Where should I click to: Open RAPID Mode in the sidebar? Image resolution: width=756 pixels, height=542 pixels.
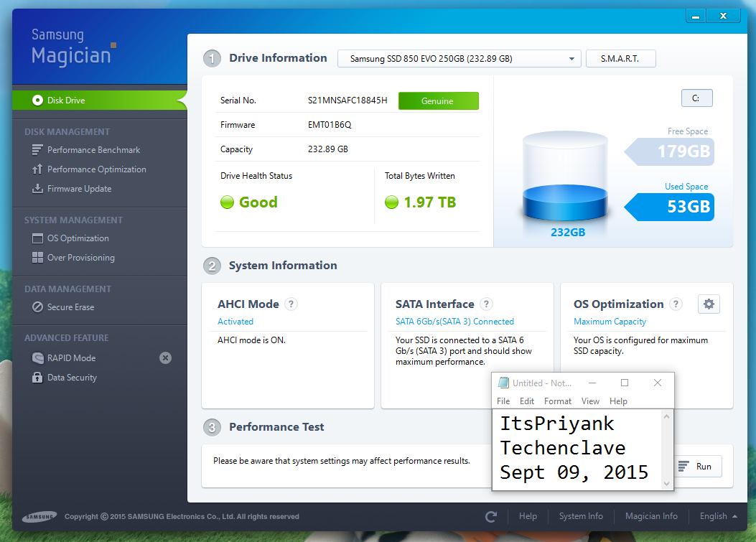click(x=71, y=358)
